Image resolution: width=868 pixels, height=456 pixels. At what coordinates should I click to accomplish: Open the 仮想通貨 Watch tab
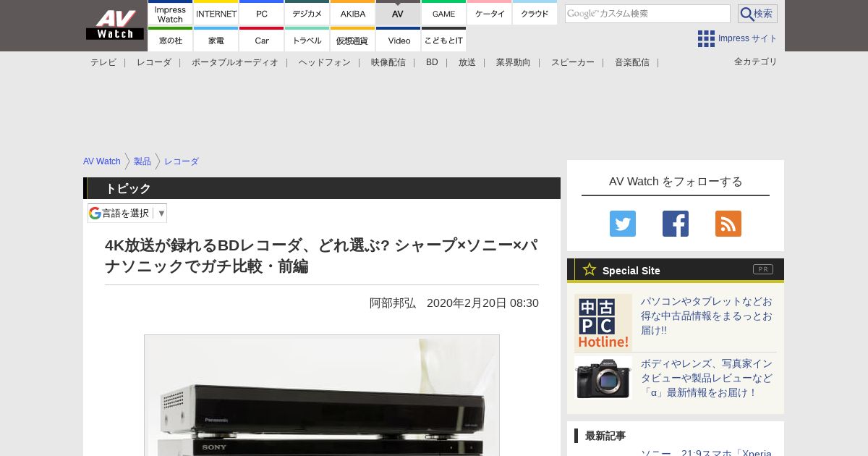coord(353,40)
